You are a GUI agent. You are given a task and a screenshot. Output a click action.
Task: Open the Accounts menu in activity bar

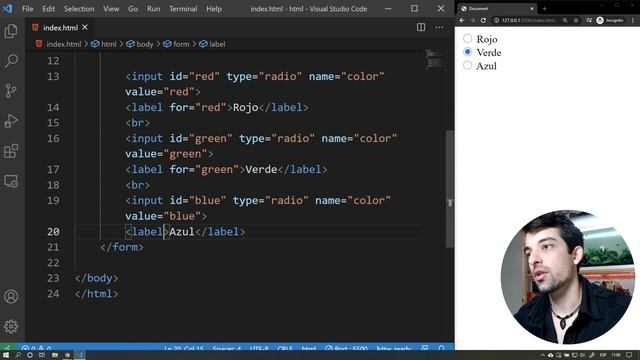click(x=11, y=296)
